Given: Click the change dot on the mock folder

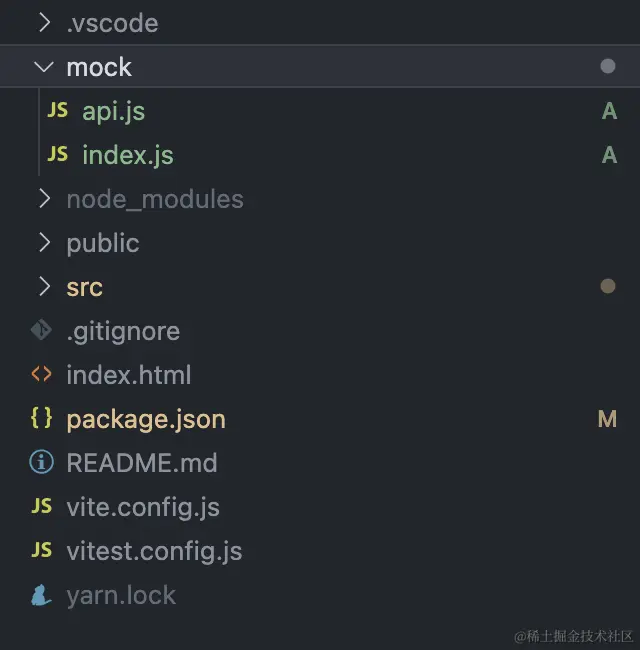Looking at the screenshot, I should (608, 67).
